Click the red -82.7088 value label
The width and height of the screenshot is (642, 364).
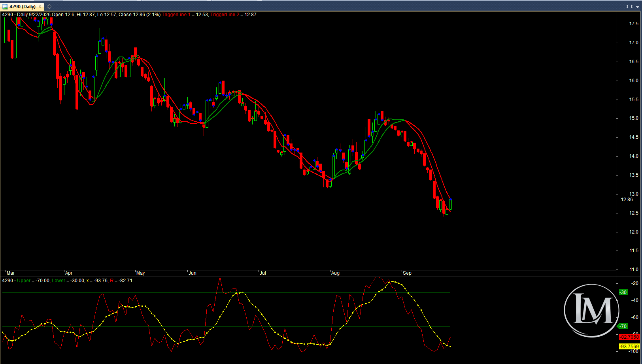(x=629, y=337)
